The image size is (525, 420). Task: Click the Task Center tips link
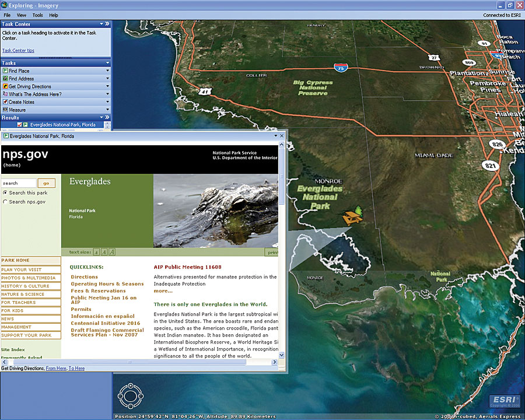(x=18, y=51)
